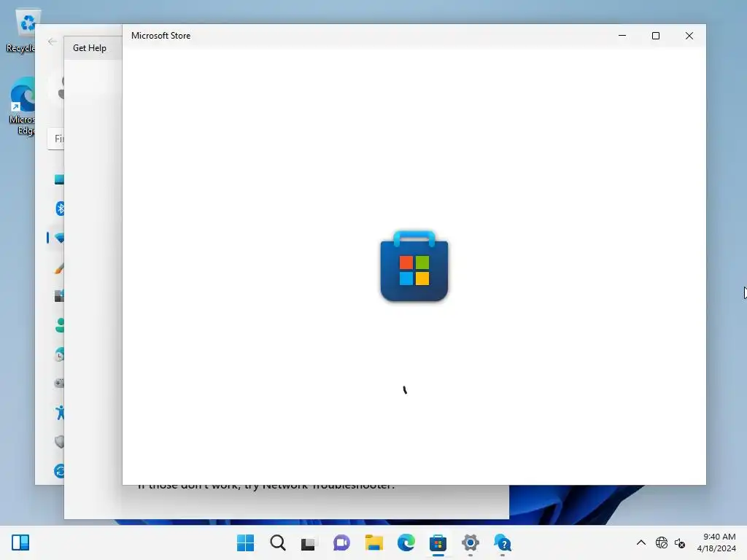Switch to Settings via taskbar gear icon

click(x=471, y=542)
